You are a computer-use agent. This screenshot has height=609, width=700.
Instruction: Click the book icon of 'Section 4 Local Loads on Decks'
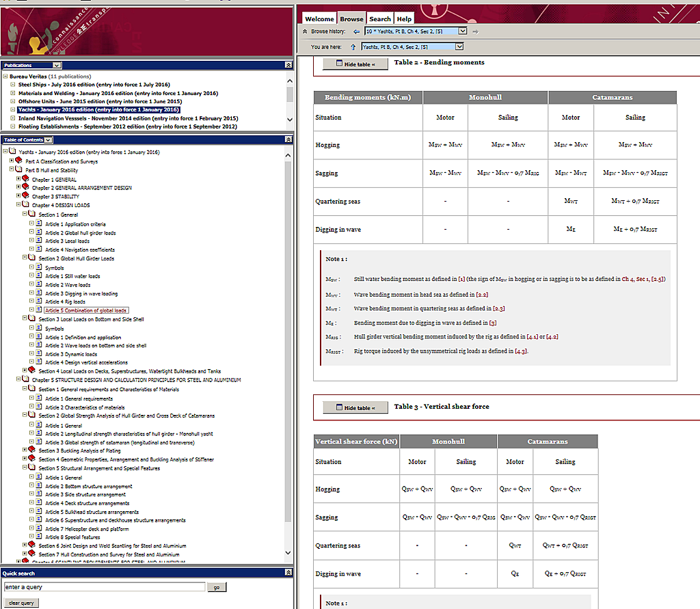click(x=31, y=370)
